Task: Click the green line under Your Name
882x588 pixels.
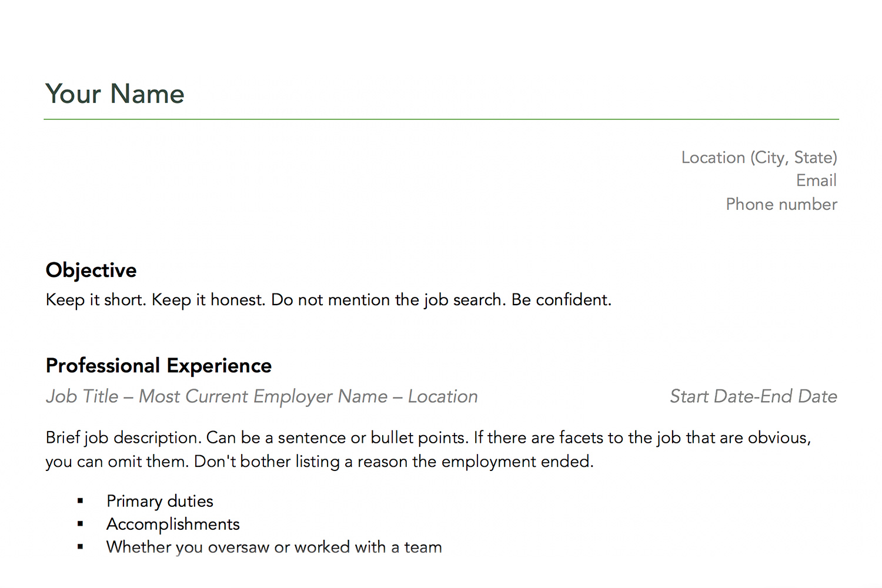Action: pos(441,119)
